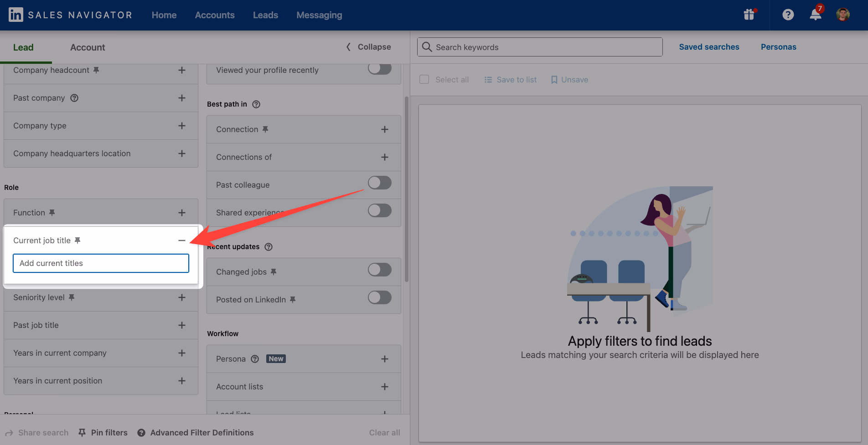Open the help question mark icon
Viewport: 868px width, 445px height.
coord(788,15)
